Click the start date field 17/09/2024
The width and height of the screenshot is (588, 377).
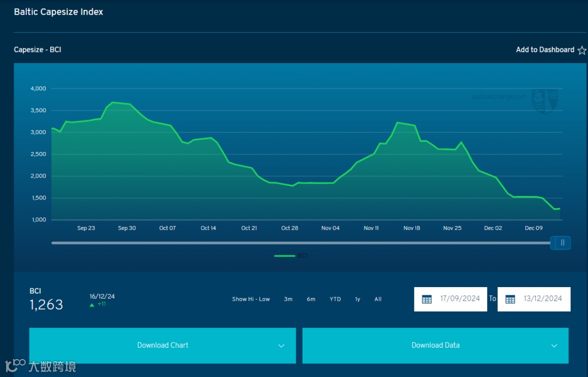pos(450,299)
